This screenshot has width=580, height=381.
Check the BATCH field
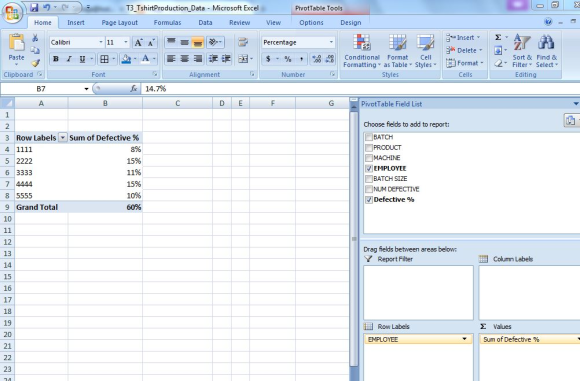[369, 137]
